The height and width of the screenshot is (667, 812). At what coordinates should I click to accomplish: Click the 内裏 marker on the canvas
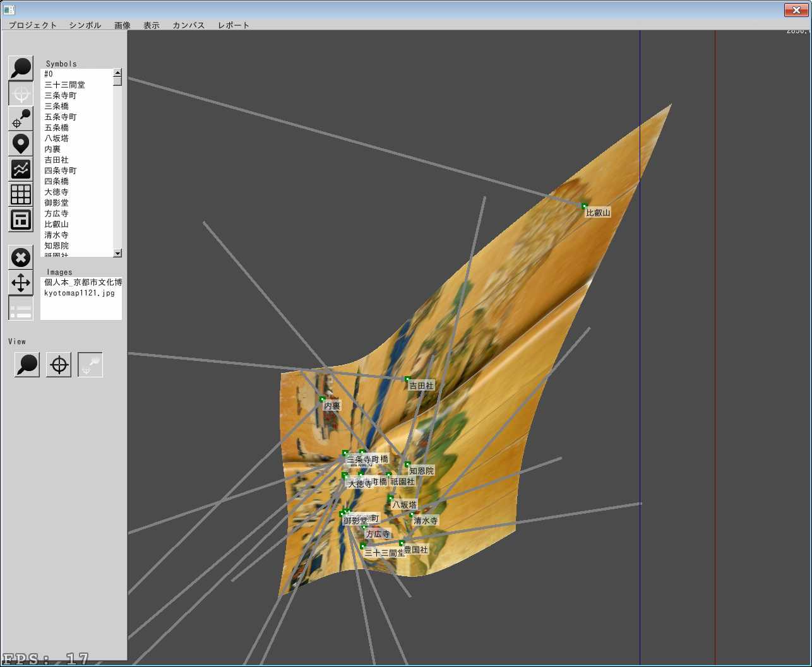[322, 399]
